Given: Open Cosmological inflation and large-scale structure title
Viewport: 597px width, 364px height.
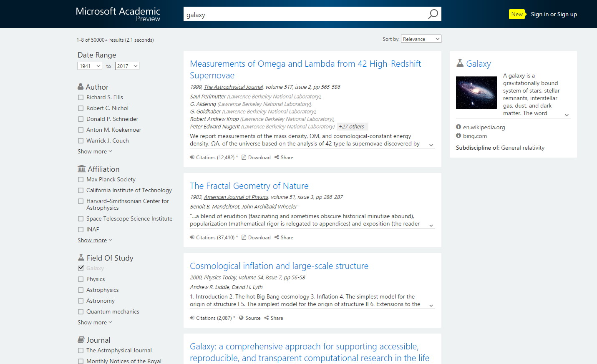Looking at the screenshot, I should 279,266.
